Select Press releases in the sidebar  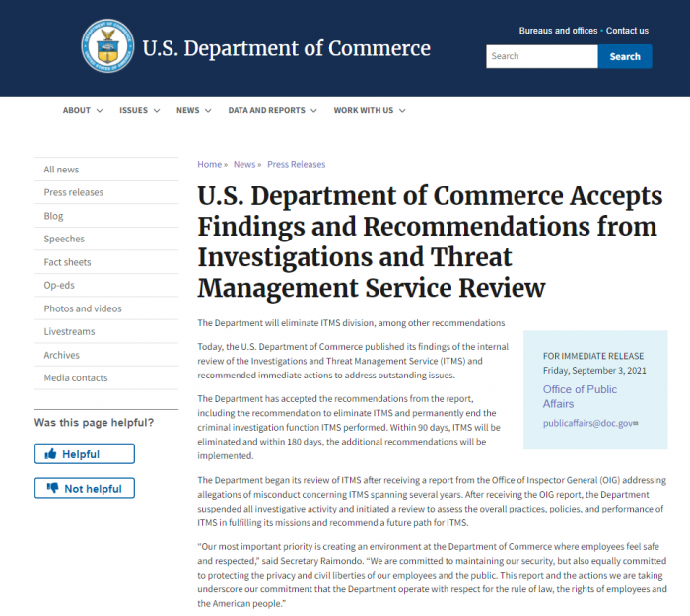pyautogui.click(x=74, y=192)
